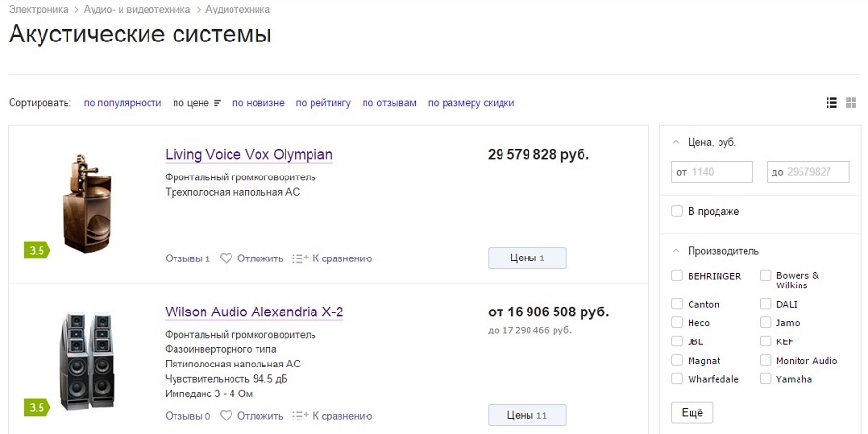Image resolution: width=868 pixels, height=434 pixels.
Task: Tick the Yamaha manufacturer checkbox
Action: tap(766, 379)
